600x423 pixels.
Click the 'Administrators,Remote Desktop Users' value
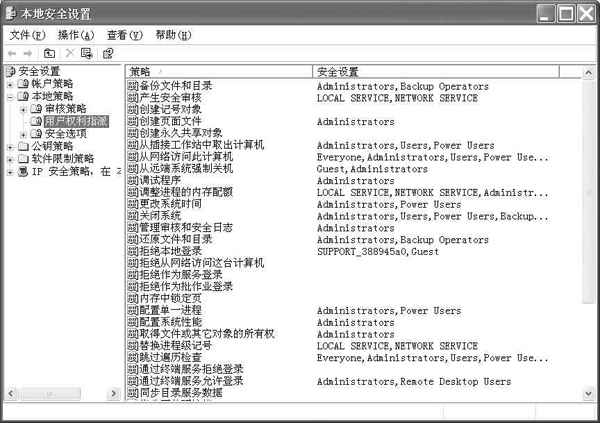point(414,382)
